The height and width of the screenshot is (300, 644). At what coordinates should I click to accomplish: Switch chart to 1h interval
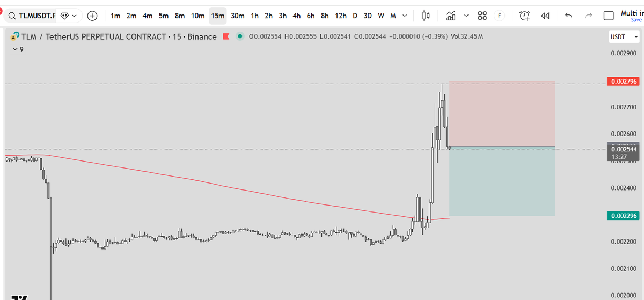(x=254, y=16)
